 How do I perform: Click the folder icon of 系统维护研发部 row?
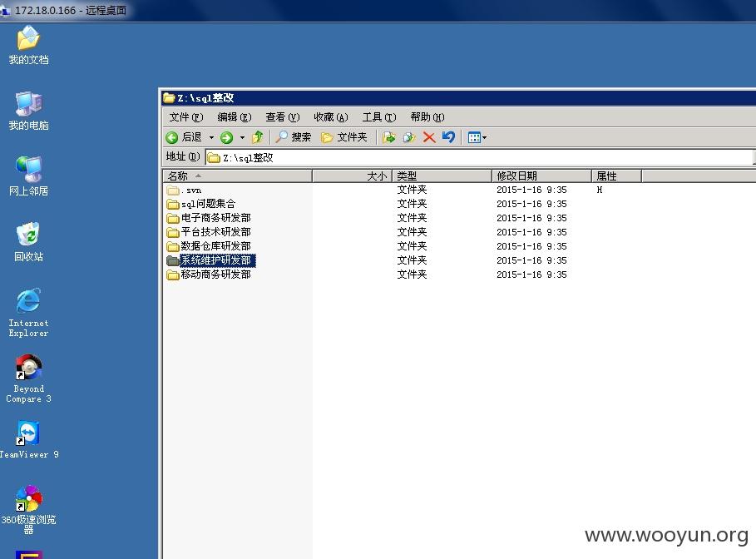pos(173,260)
